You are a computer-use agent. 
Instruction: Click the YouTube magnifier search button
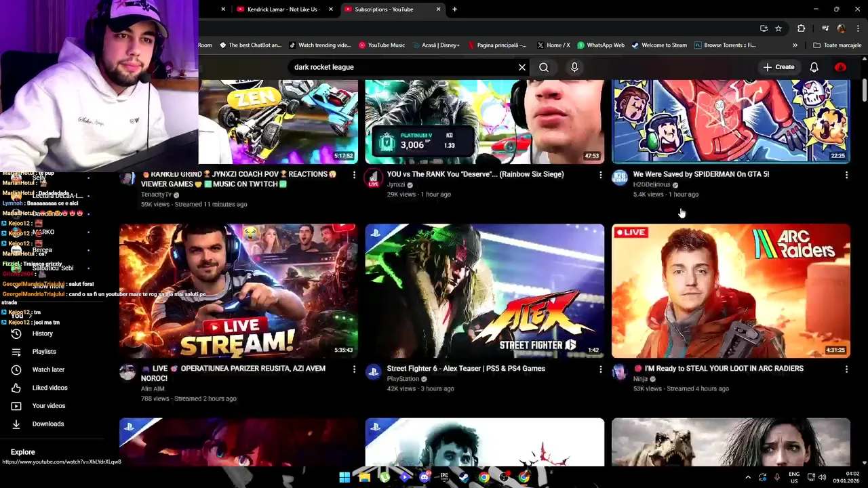(x=544, y=67)
